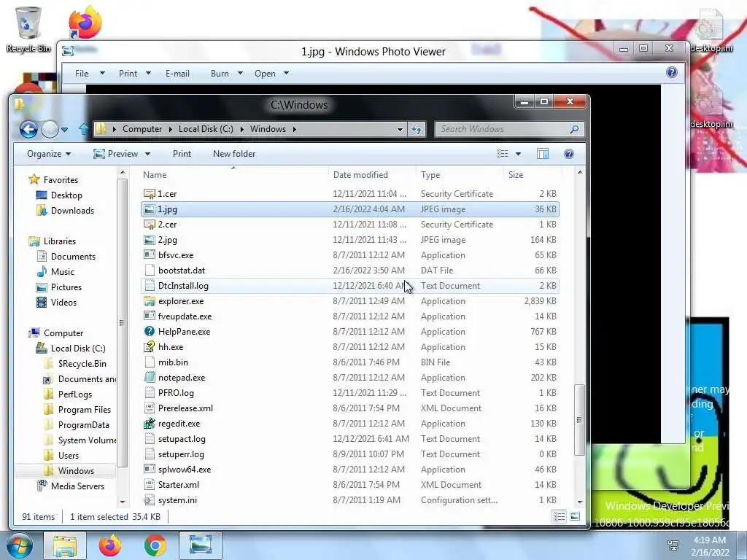Click the Forward navigation arrow in Explorer
Image resolution: width=747 pixels, height=560 pixels.
[x=50, y=129]
